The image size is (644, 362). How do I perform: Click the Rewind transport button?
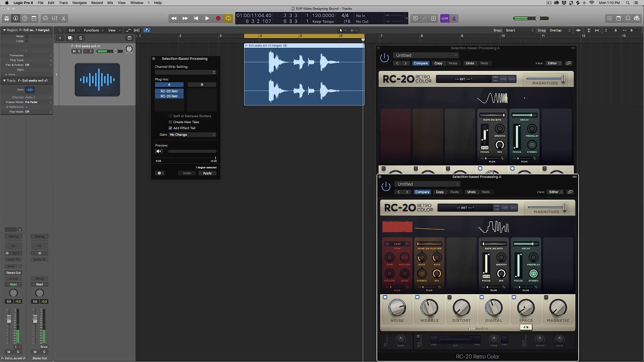(x=174, y=19)
